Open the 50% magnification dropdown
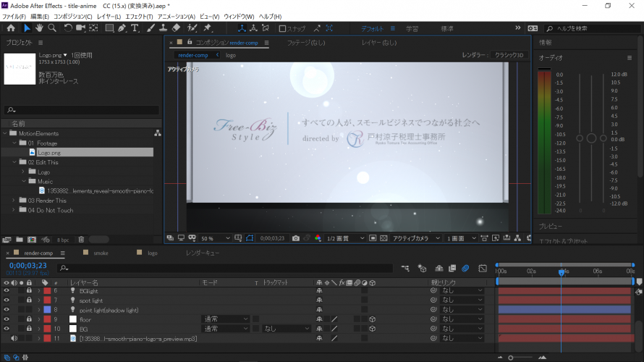This screenshot has height=362, width=644. pyautogui.click(x=215, y=238)
